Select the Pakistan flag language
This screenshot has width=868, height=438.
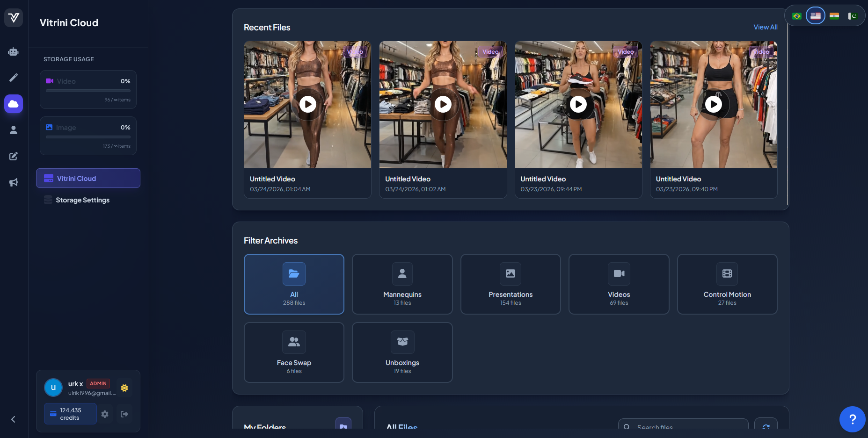[853, 16]
